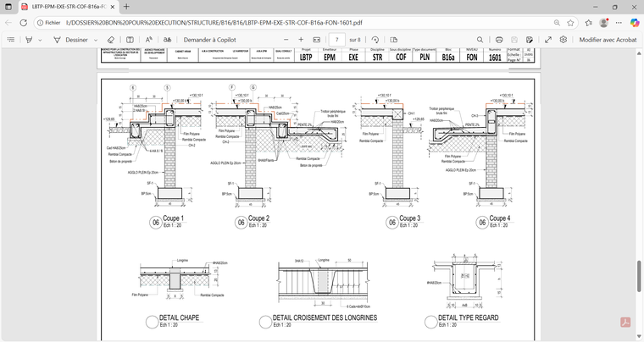Open the search in PDF tool

coord(480,40)
